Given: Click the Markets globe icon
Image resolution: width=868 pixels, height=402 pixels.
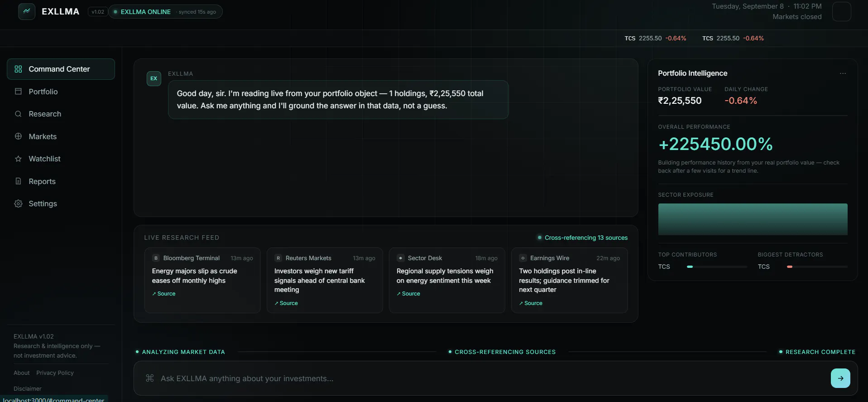Looking at the screenshot, I should coord(18,136).
